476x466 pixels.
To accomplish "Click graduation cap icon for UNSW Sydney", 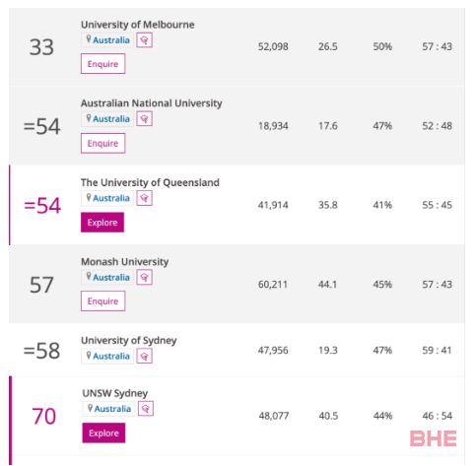I will (146, 409).
